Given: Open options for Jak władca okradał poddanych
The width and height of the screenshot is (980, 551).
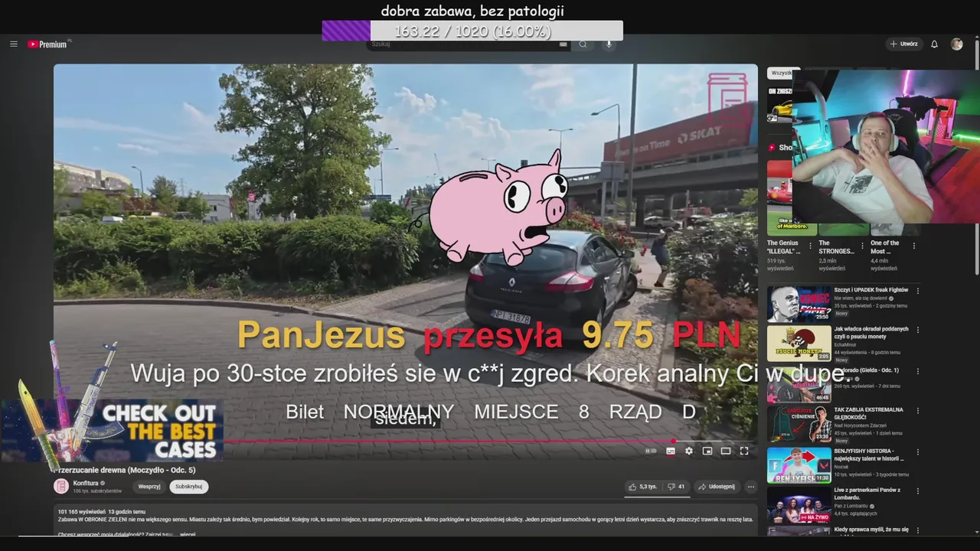Looking at the screenshot, I should coord(918,330).
